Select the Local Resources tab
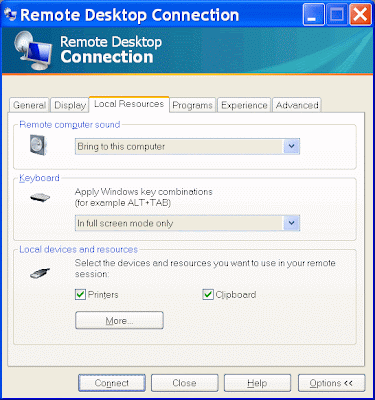375x400 pixels. [x=129, y=104]
